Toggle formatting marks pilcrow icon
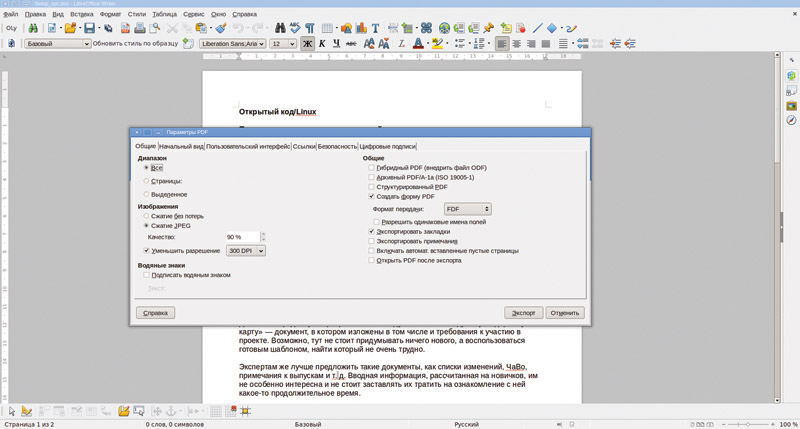Screen dimensions: 800x429 pyautogui.click(x=309, y=28)
